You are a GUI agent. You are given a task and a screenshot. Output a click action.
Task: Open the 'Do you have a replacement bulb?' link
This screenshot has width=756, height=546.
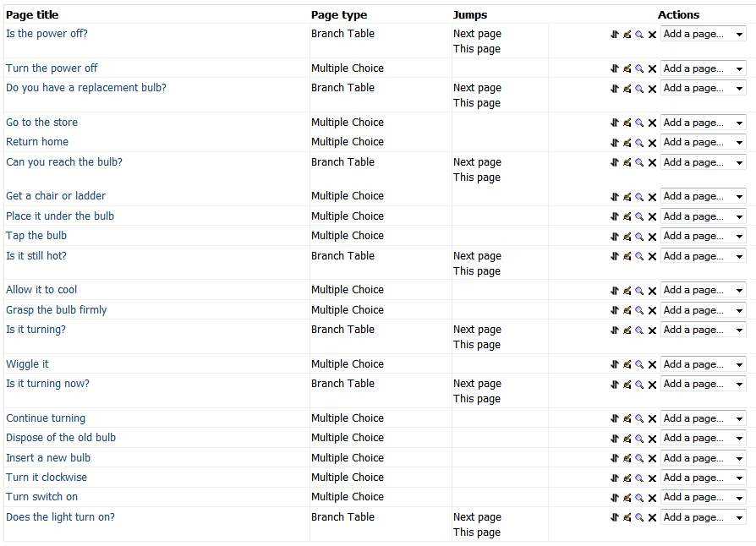85,88
